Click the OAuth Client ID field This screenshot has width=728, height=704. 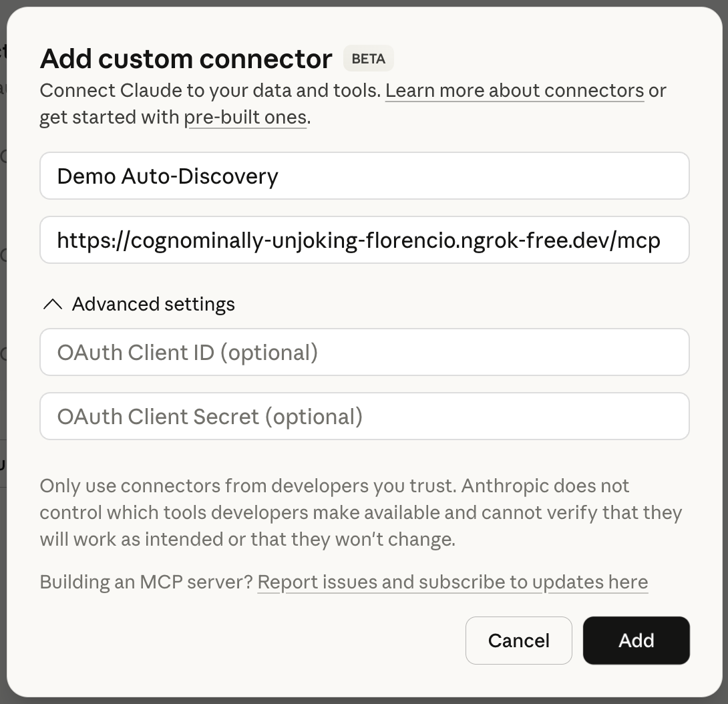point(364,352)
